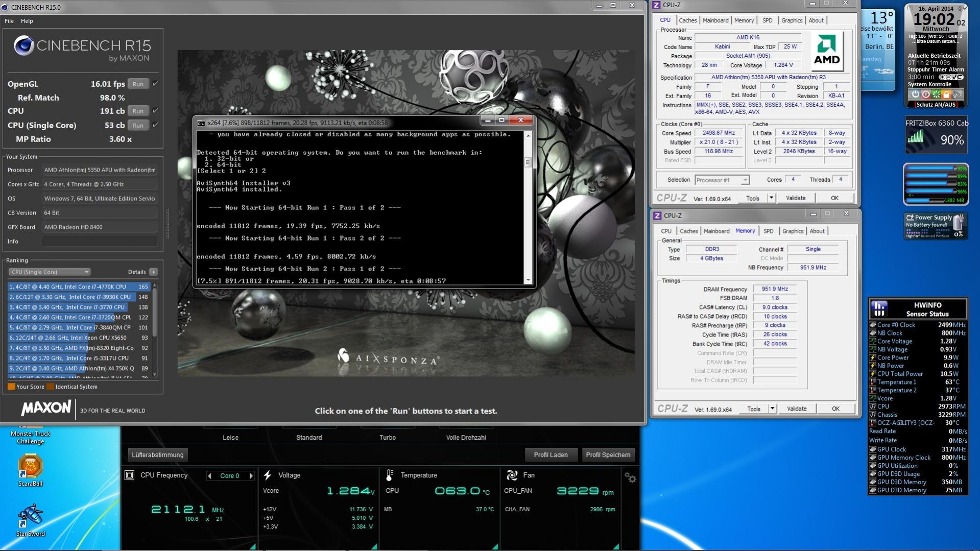Click the red restart icon under System Kontrolle
This screenshot has height=551, width=980.
tap(925, 94)
